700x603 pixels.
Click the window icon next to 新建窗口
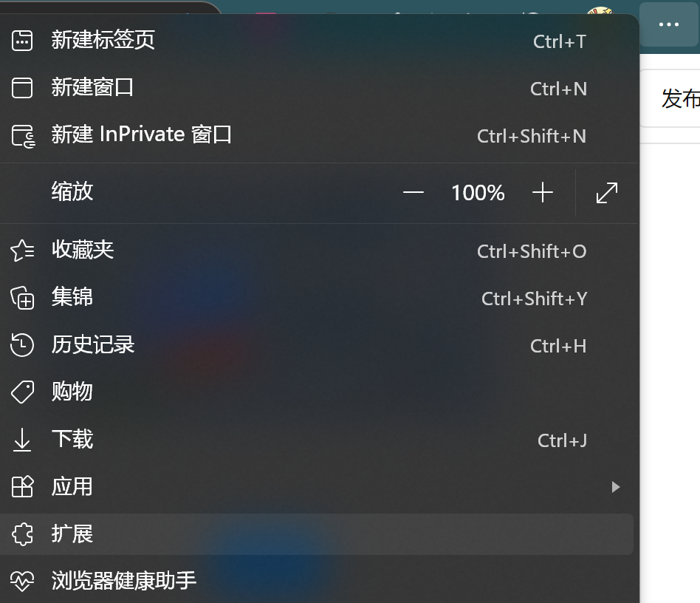click(x=22, y=87)
